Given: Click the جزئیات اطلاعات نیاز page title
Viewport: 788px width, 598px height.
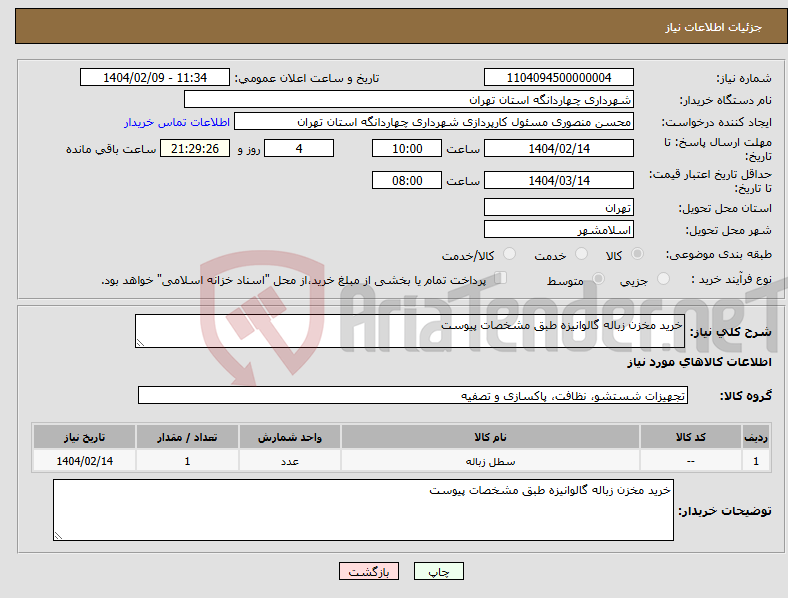Looking at the screenshot, I should coord(714,27).
